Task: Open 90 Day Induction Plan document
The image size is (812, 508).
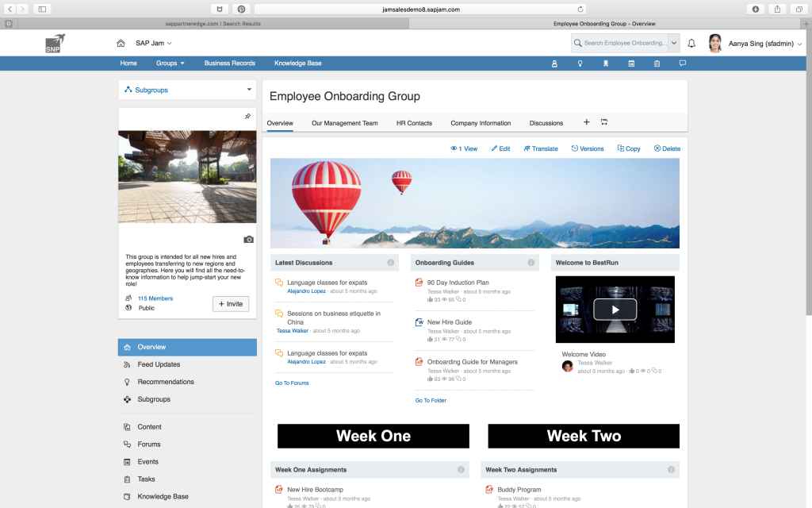Action: 458,283
